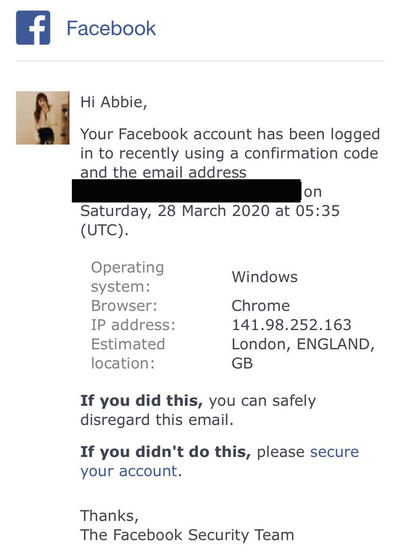Click the 'Operating system:' label

click(127, 277)
